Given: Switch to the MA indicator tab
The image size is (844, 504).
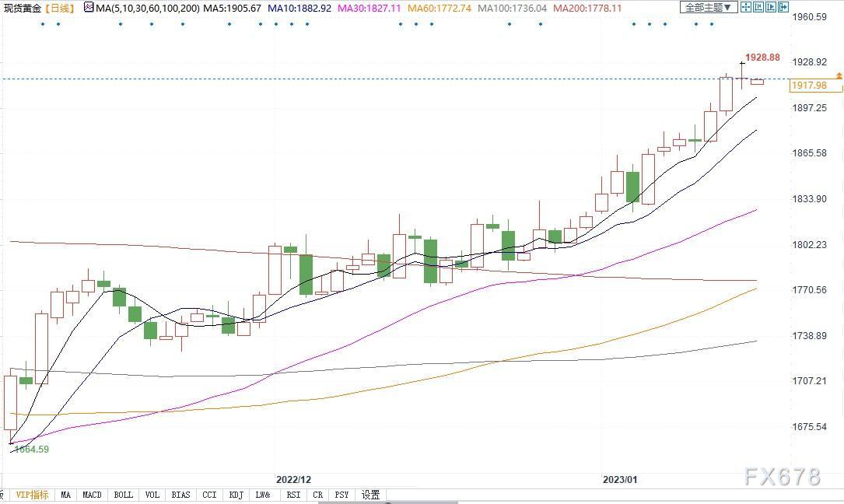Looking at the screenshot, I should (65, 495).
